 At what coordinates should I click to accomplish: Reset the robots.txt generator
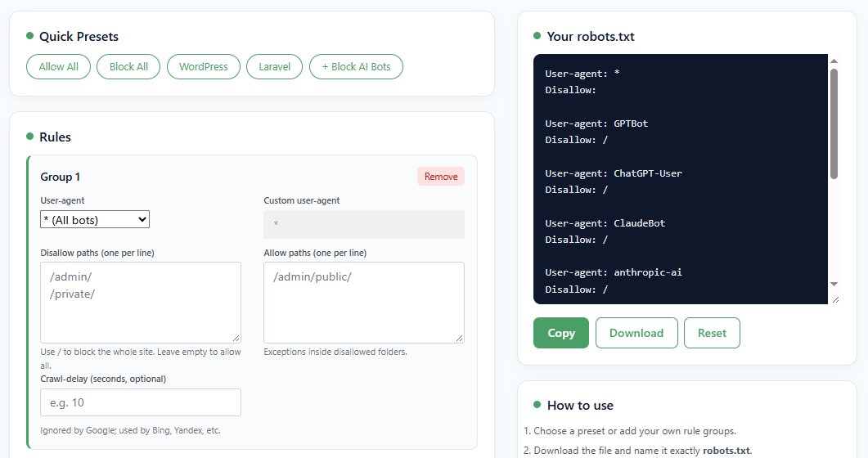712,333
